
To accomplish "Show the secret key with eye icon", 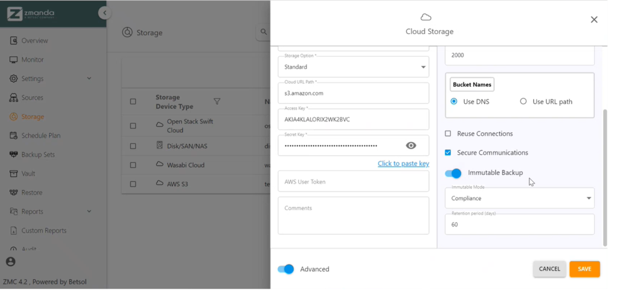I will [411, 145].
